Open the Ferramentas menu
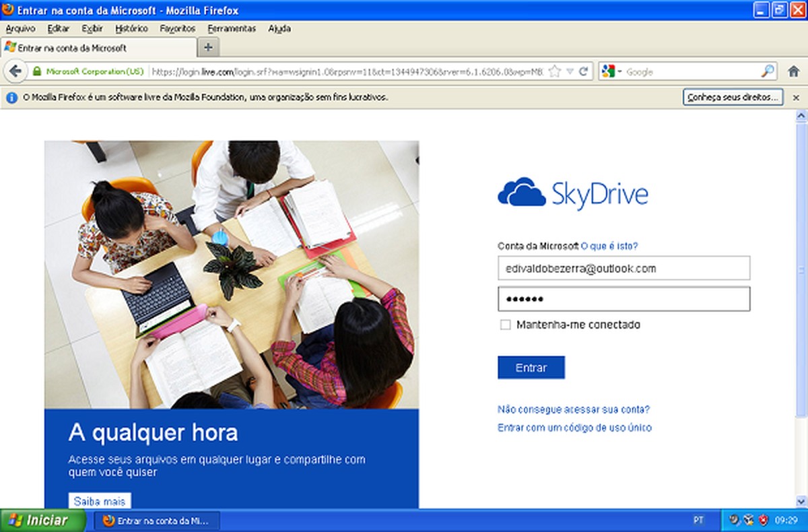The height and width of the screenshot is (532, 808). (232, 28)
